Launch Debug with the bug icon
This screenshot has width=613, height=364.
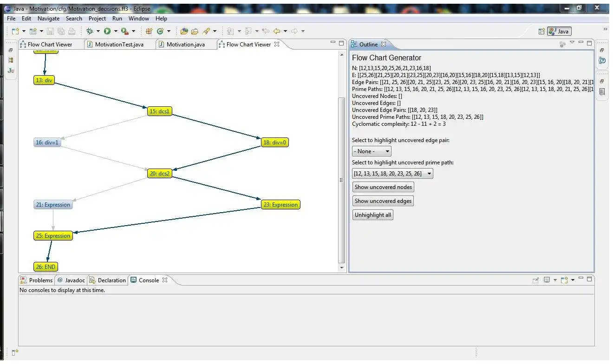coord(90,31)
